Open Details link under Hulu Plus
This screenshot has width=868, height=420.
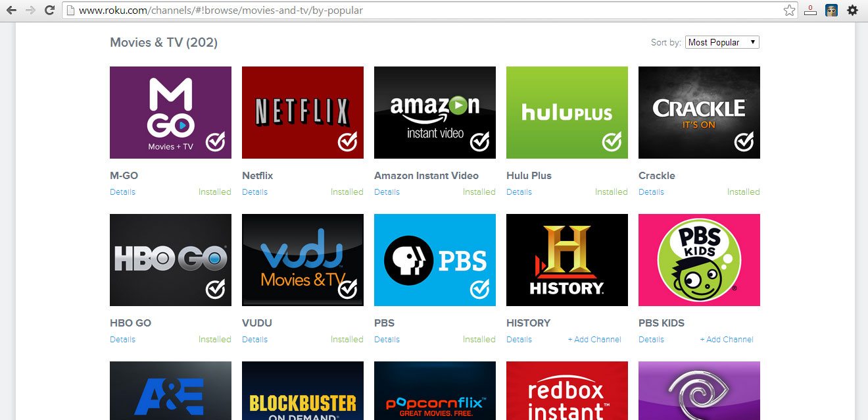pos(519,192)
